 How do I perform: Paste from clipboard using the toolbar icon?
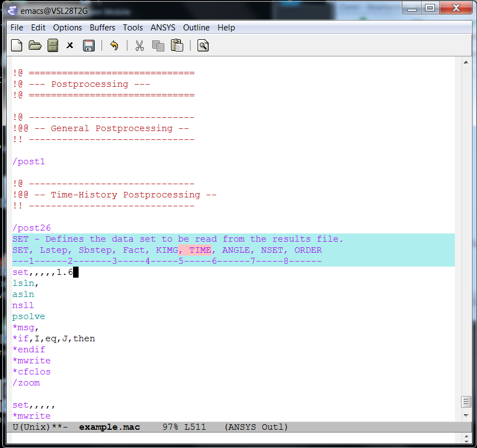pyautogui.click(x=177, y=45)
